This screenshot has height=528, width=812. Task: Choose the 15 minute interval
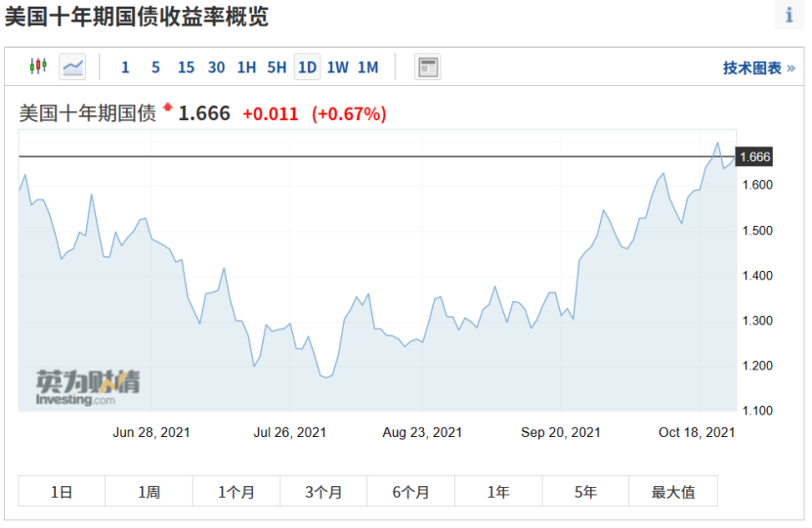pos(186,67)
